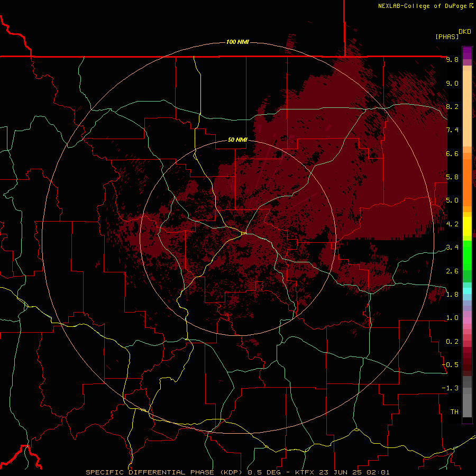Click the purple top segment of the colorbar

467,53
